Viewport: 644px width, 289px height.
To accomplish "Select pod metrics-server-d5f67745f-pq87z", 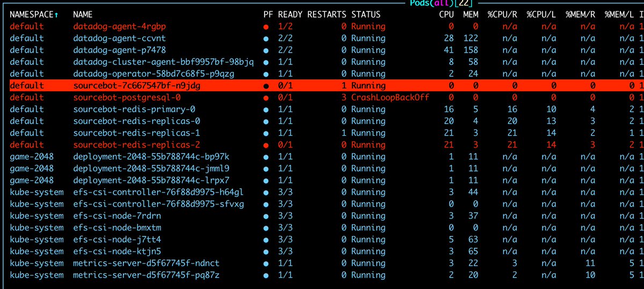I will coord(147,275).
